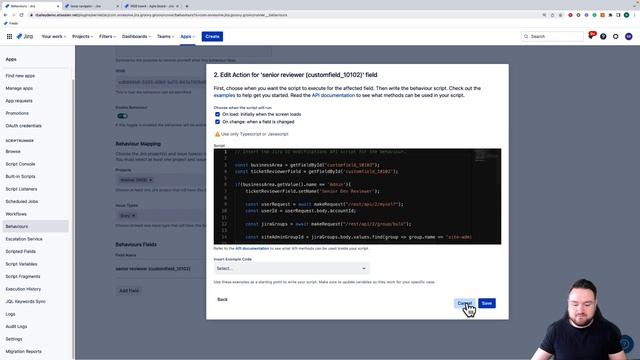Close the Issue navigator browser tab

(118, 6)
